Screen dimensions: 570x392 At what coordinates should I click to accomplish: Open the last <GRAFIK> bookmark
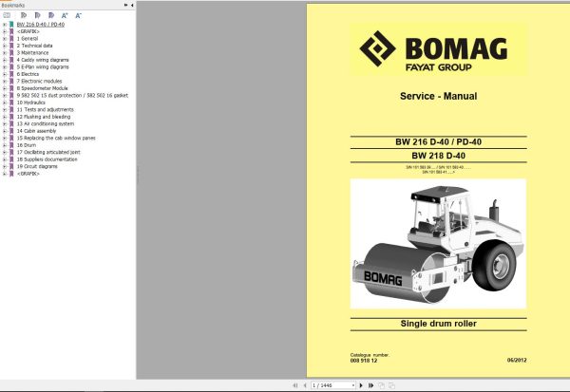tap(28, 174)
